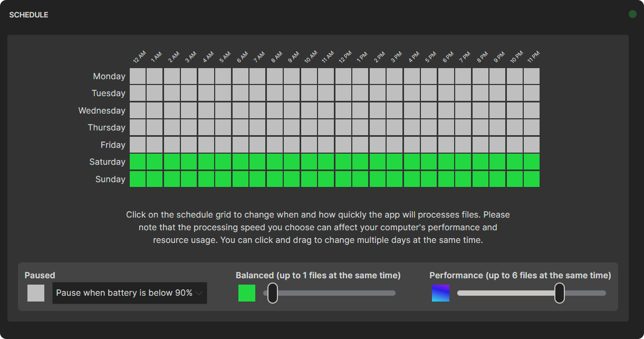This screenshot has width=644, height=339.
Task: Toggle the Friday 11 PM schedule cell
Action: (x=531, y=145)
